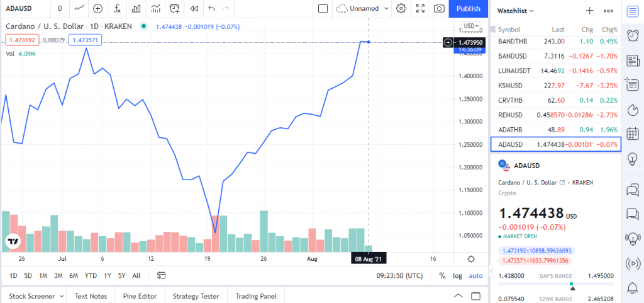Open the alerts clock icon in right sidebar

[x=633, y=36]
